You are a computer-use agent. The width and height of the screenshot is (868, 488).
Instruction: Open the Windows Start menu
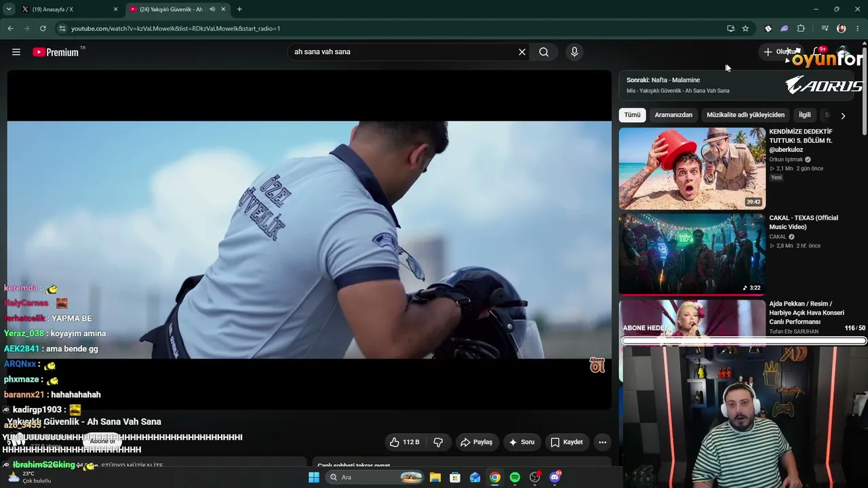pos(314,477)
